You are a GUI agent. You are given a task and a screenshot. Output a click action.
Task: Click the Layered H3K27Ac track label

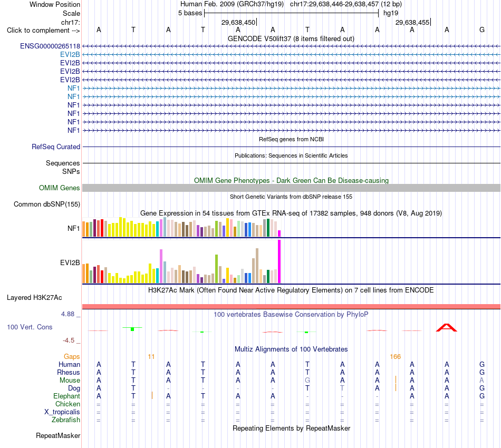(34, 298)
